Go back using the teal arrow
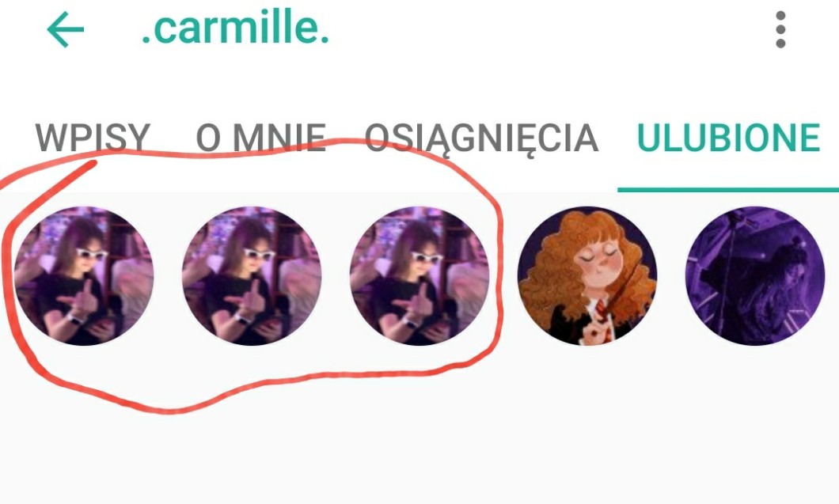Screen dimensions: 839x504 click(x=65, y=29)
